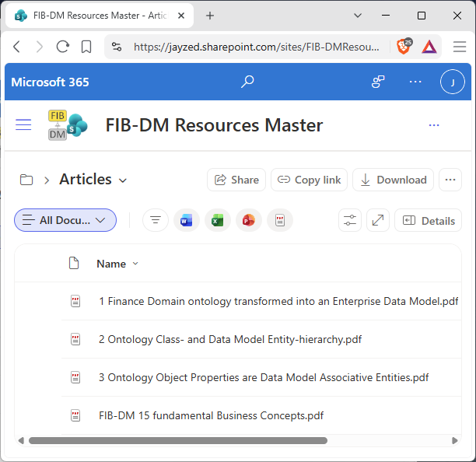Open 1 Finance Domain ontology transformed PDF
This screenshot has height=462, width=476.
point(278,301)
